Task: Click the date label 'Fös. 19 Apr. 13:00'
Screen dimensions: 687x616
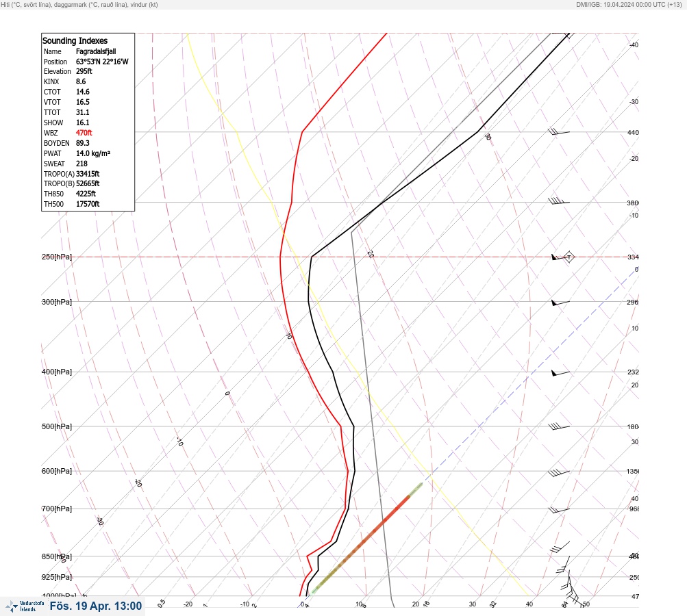Action: coord(96,606)
